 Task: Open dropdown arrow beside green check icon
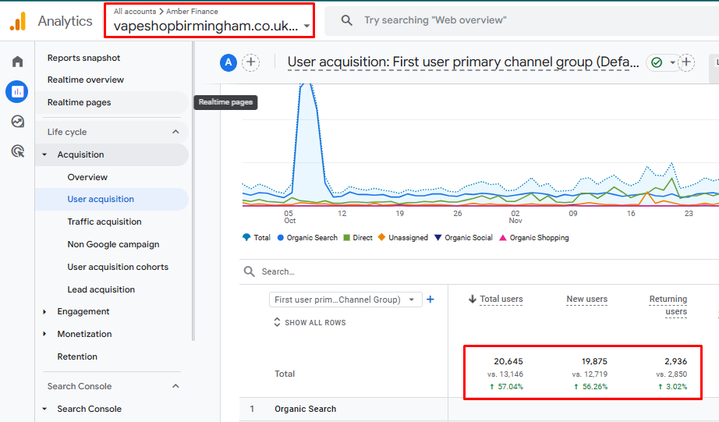[672, 62]
